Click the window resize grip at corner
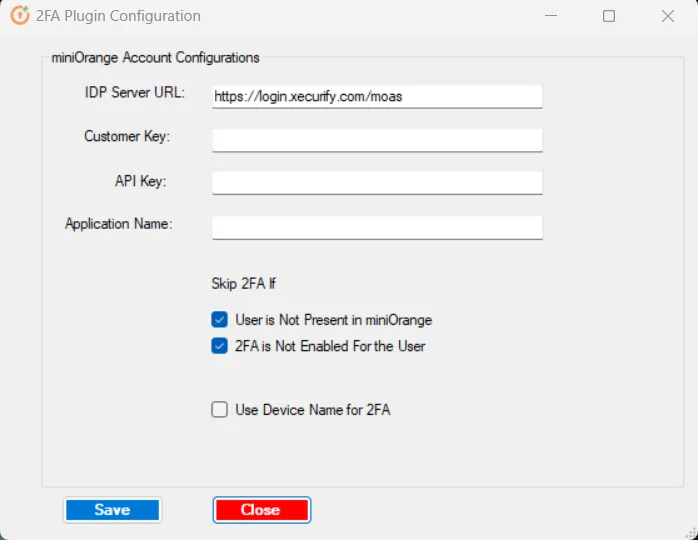This screenshot has height=540, width=698. coord(691,533)
